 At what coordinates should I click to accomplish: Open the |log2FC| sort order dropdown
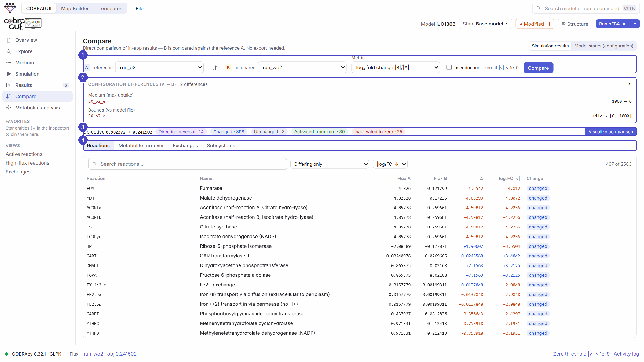coord(390,164)
